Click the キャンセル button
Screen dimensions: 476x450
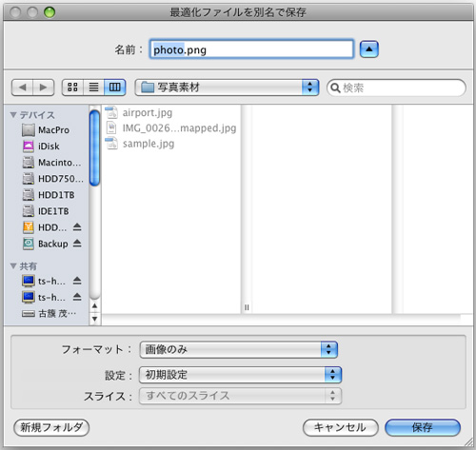pyautogui.click(x=341, y=427)
